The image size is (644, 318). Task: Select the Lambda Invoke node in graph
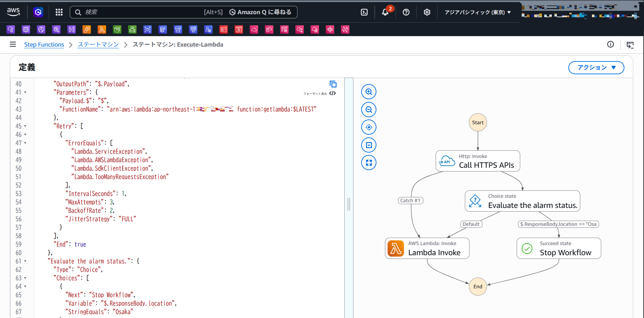[x=427, y=248]
